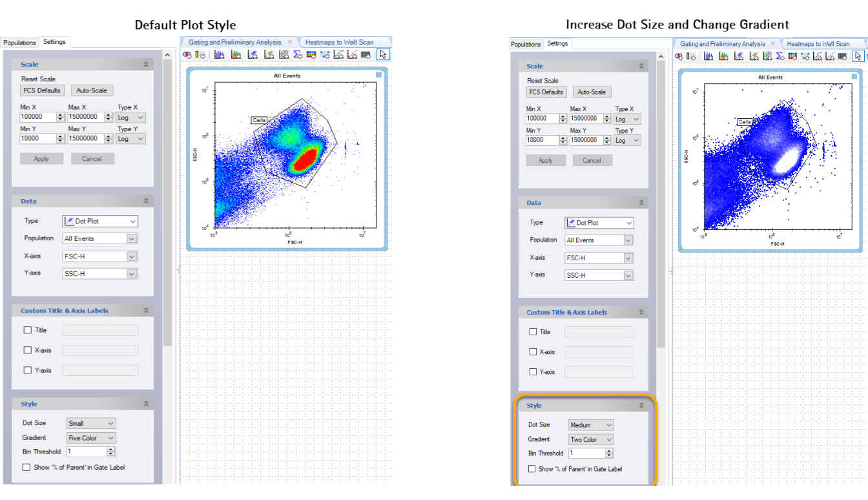Click FCS Defaults button in Default Plot Style panel
Image resolution: width=868 pixels, height=500 pixels.
(43, 90)
